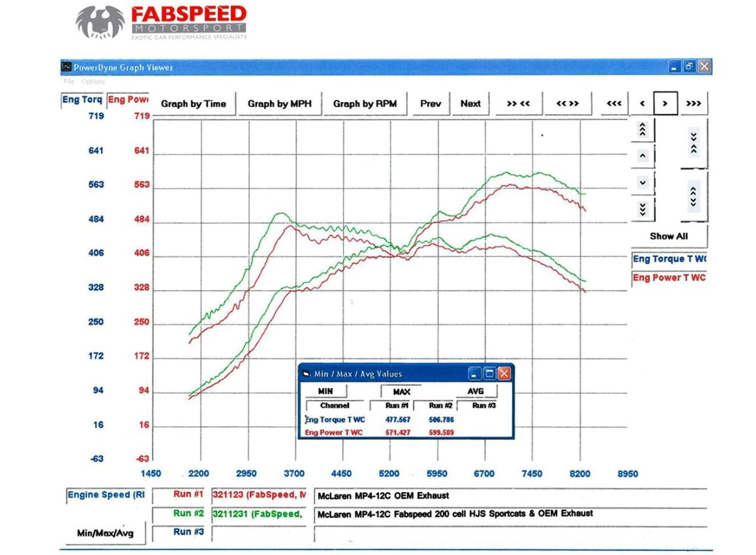The height and width of the screenshot is (555, 756).
Task: Click the Next button
Action: click(x=471, y=103)
